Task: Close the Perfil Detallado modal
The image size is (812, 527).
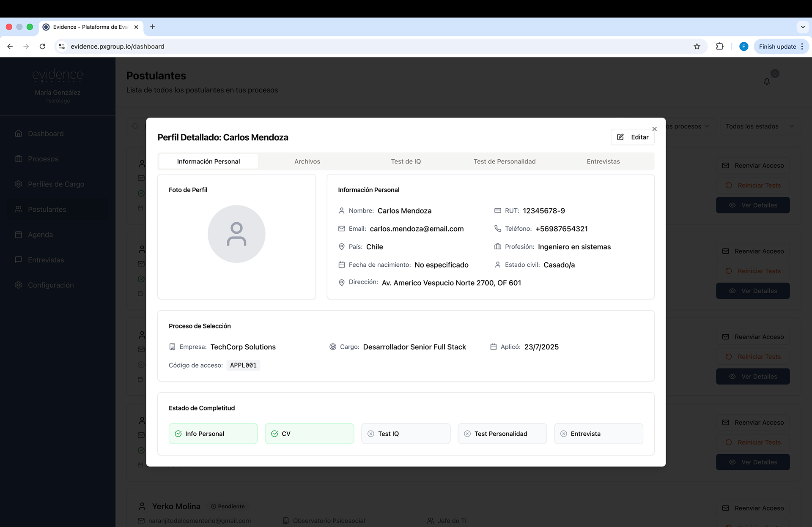Action: [654, 129]
